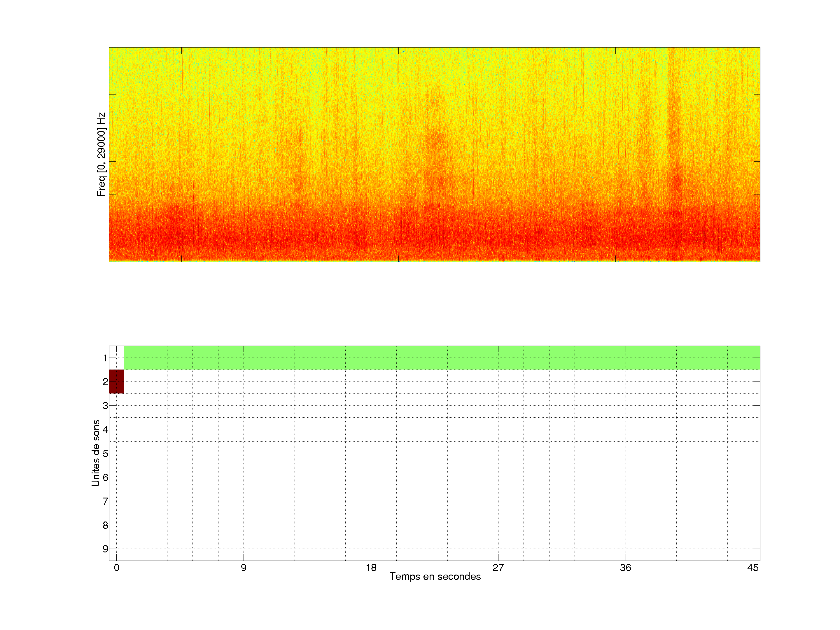Image resolution: width=840 pixels, height=630 pixels.
Task: Click the 0 tick label on time axis
Action: (x=116, y=568)
